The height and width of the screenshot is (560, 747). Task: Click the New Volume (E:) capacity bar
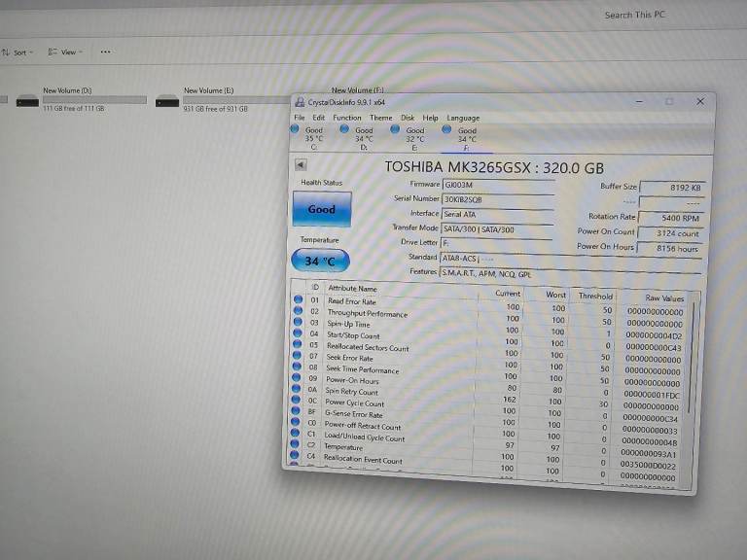[236, 100]
